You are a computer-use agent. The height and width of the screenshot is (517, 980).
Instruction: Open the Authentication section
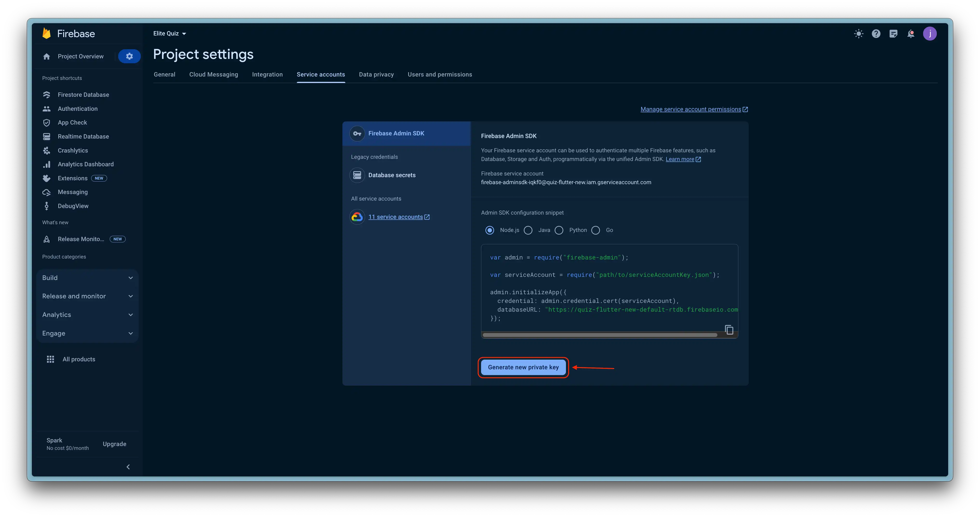click(x=78, y=109)
